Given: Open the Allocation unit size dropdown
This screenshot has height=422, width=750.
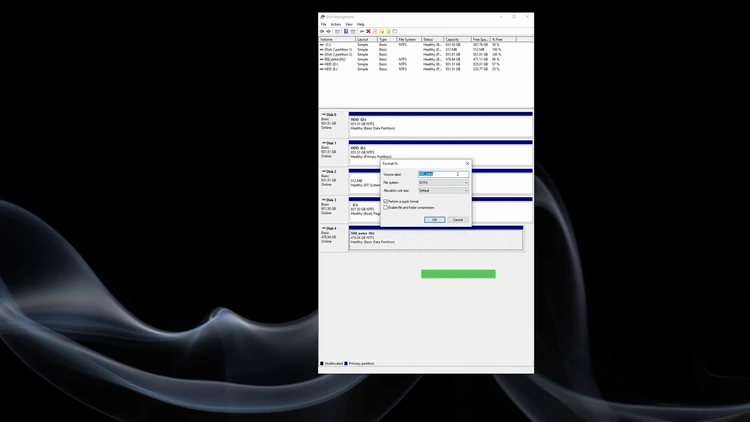Looking at the screenshot, I should [443, 190].
